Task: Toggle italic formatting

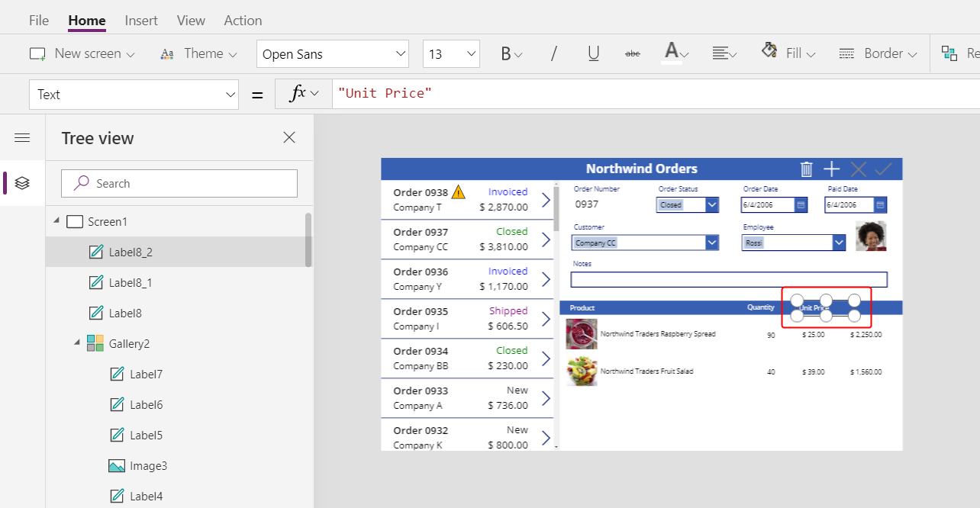Action: (554, 53)
